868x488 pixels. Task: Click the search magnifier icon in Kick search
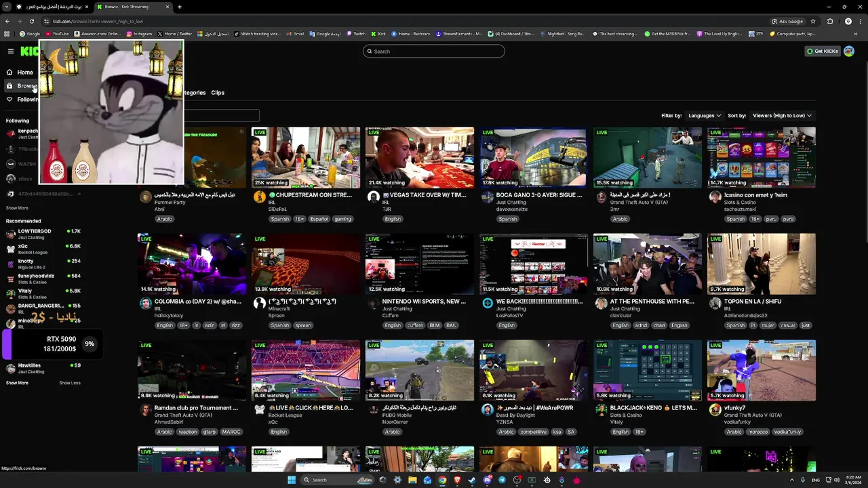370,52
